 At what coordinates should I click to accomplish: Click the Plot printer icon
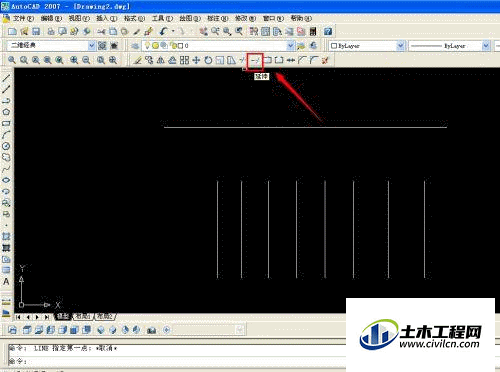[x=51, y=32]
